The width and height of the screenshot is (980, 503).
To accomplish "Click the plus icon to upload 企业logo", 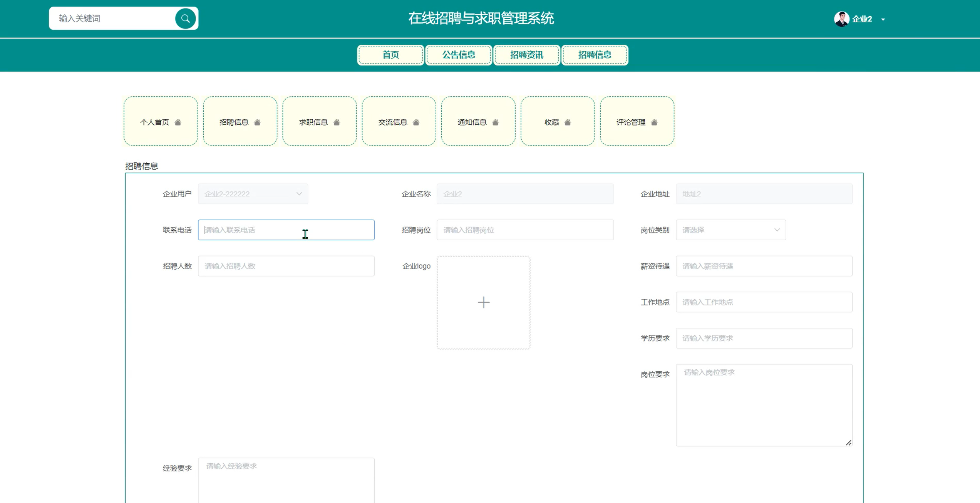I will (x=484, y=302).
